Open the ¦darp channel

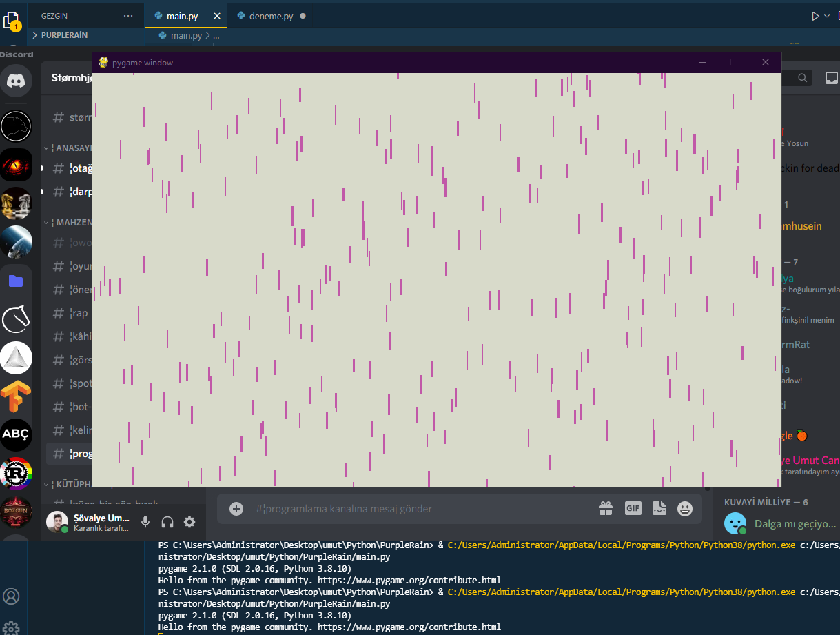tap(70, 192)
